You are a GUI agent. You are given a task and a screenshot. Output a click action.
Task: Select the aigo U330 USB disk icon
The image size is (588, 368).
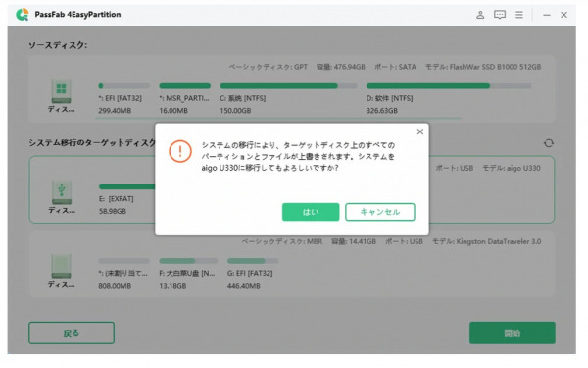tap(62, 192)
